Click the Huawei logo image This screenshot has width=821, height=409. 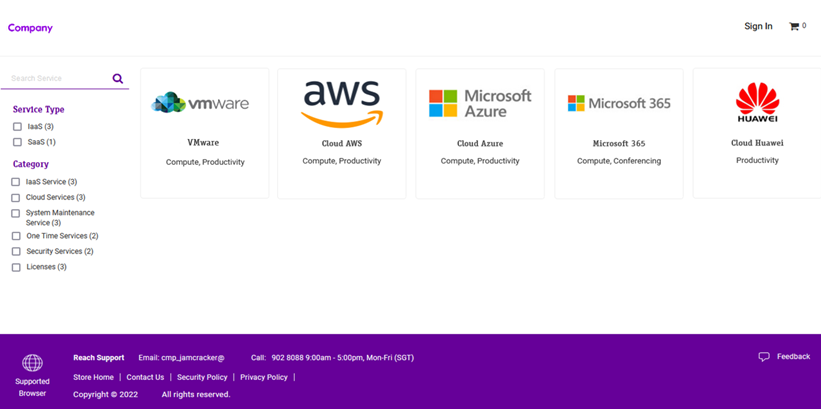758,102
